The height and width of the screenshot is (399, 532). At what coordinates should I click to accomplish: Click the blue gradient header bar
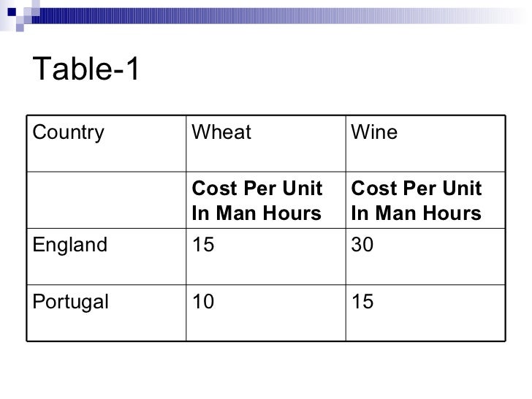278,16
